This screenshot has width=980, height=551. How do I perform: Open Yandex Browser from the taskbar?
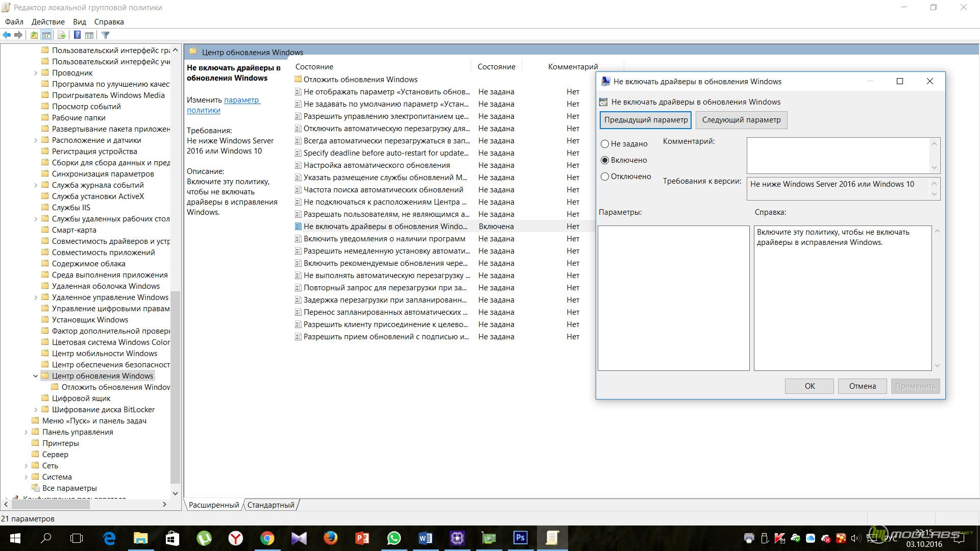pyautogui.click(x=236, y=538)
